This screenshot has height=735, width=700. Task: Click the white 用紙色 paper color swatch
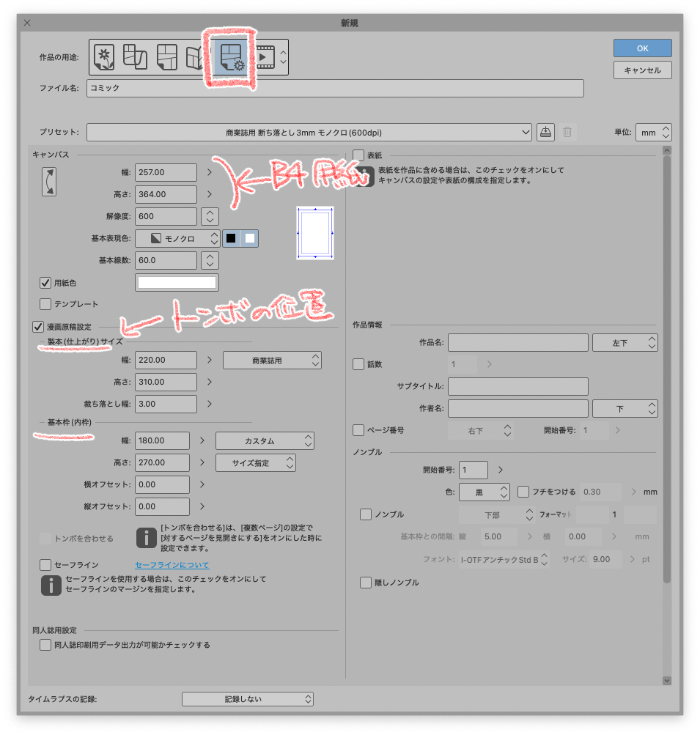tap(176, 282)
